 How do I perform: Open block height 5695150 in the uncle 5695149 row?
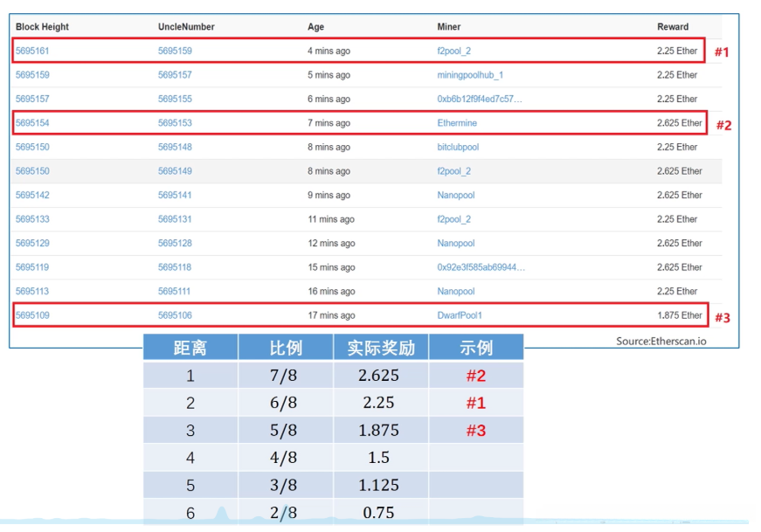(32, 171)
